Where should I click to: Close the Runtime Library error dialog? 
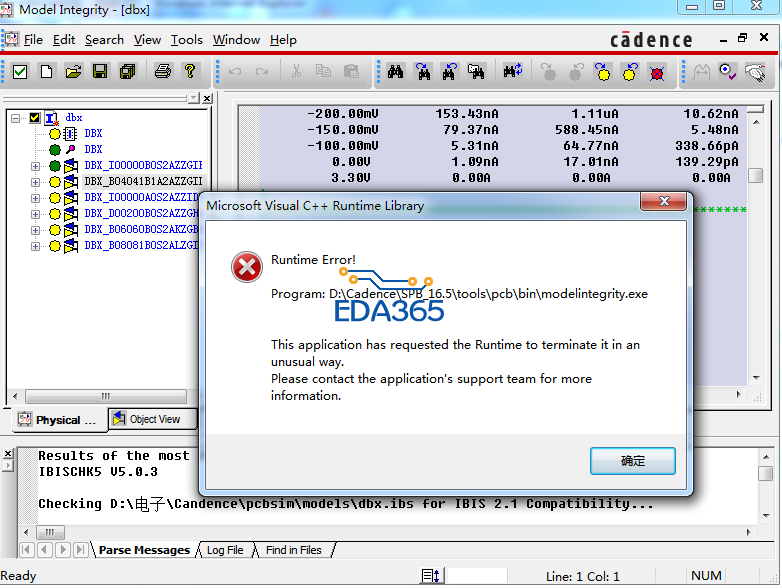664,201
